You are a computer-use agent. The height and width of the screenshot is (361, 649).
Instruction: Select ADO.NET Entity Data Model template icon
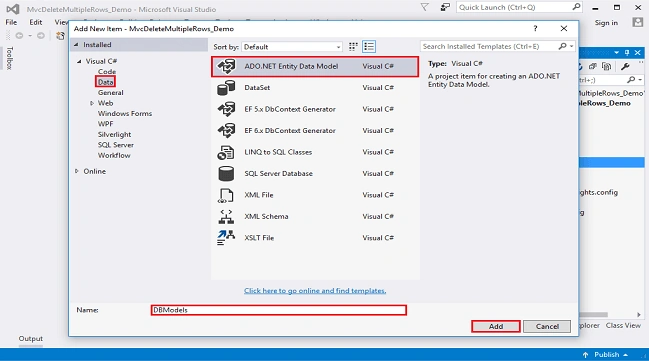click(226, 66)
